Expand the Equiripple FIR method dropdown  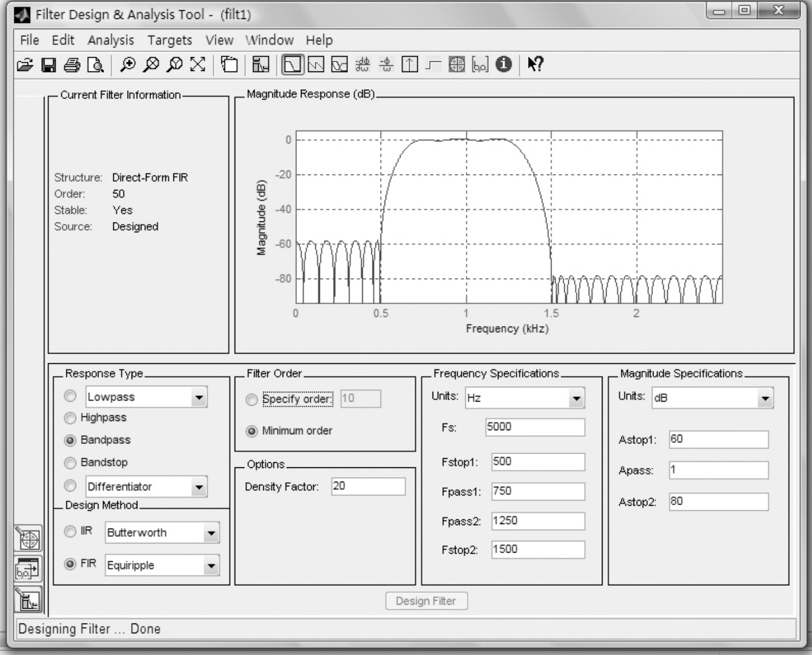point(211,566)
